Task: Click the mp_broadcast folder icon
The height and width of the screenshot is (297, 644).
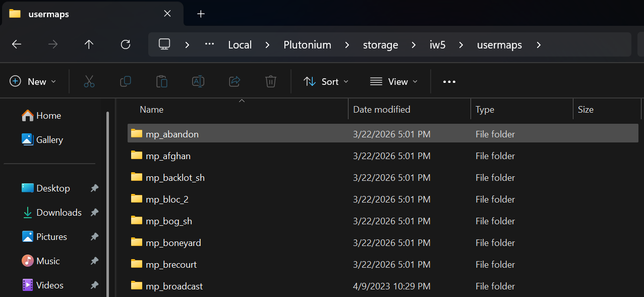Action: click(x=137, y=285)
